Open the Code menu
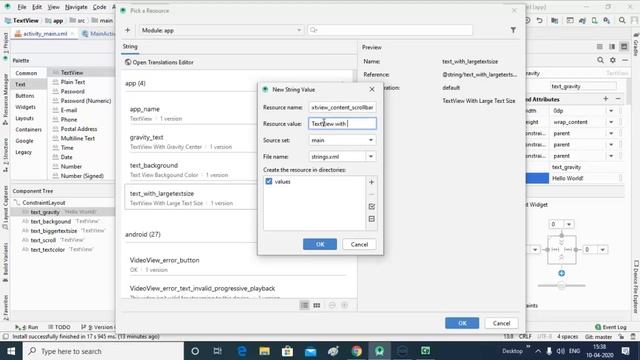 coord(99,7)
